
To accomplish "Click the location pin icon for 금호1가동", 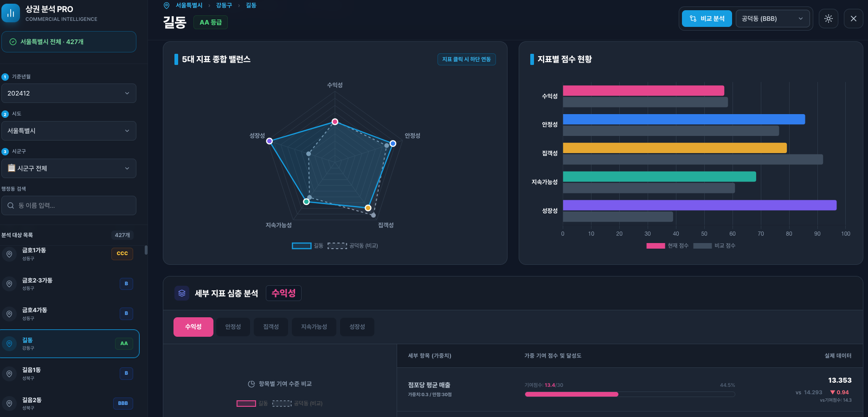I will [x=9, y=254].
